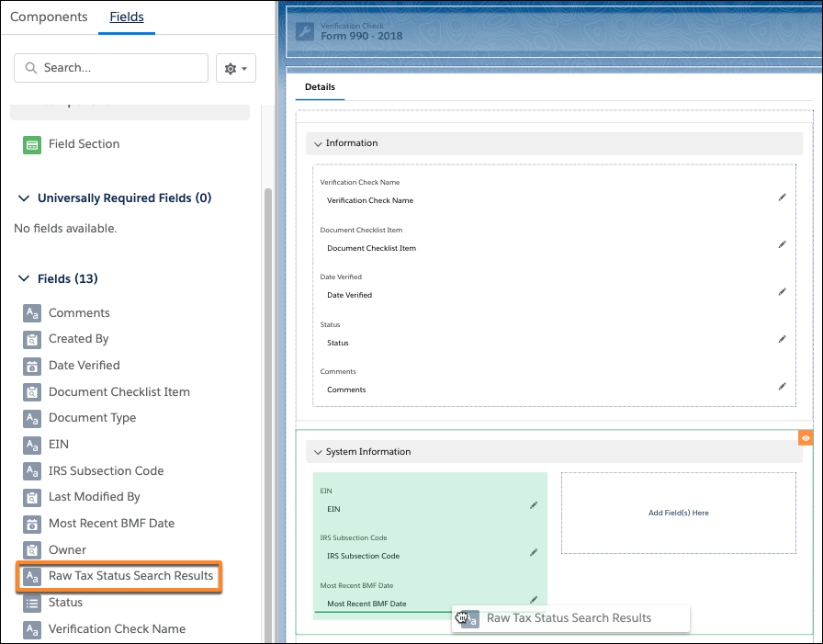This screenshot has width=823, height=644.
Task: Select Most Recent BMF Date in field list
Action: click(x=111, y=524)
